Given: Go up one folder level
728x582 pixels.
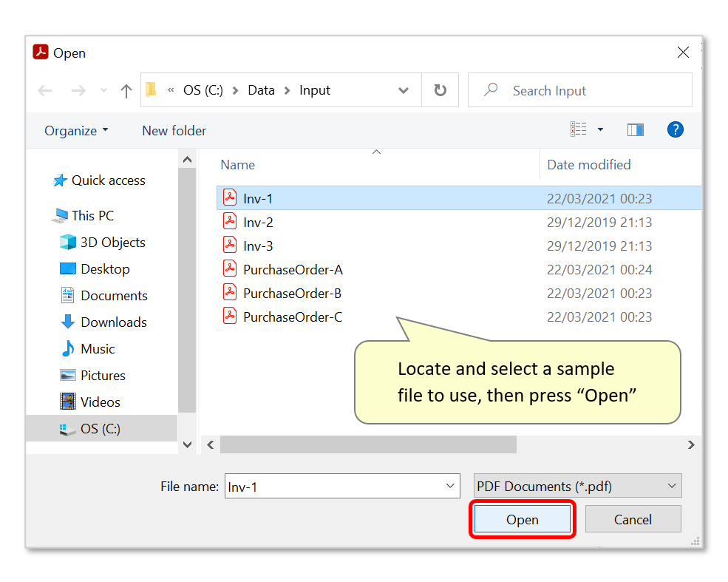Looking at the screenshot, I should [126, 90].
